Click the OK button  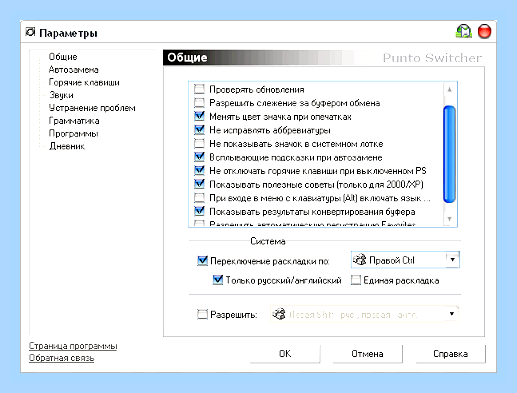[285, 354]
